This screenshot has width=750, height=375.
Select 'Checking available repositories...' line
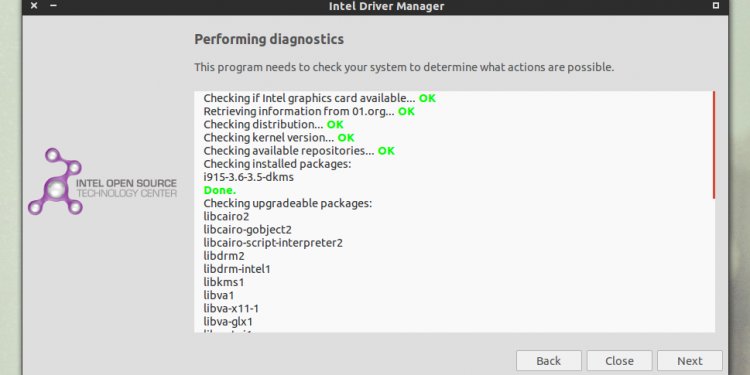point(299,151)
